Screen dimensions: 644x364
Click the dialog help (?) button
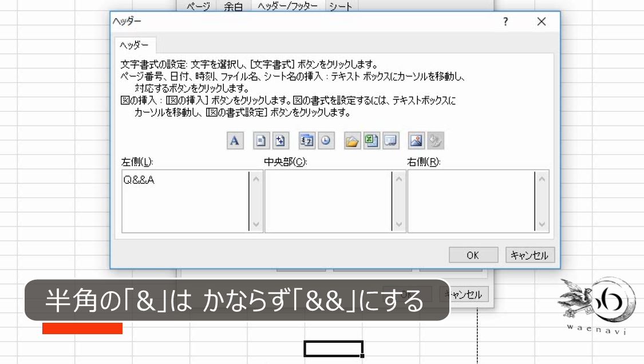[504, 21]
